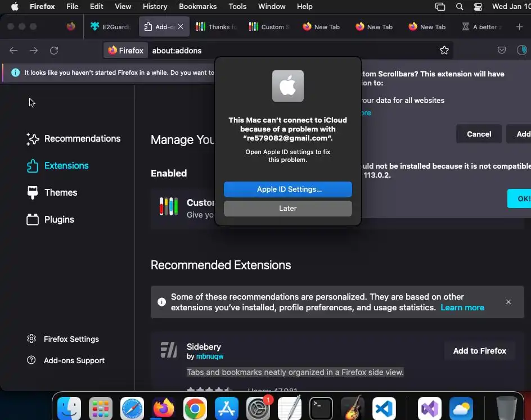531x420 pixels.
Task: Bookmark this page with the star
Action: coord(444,51)
